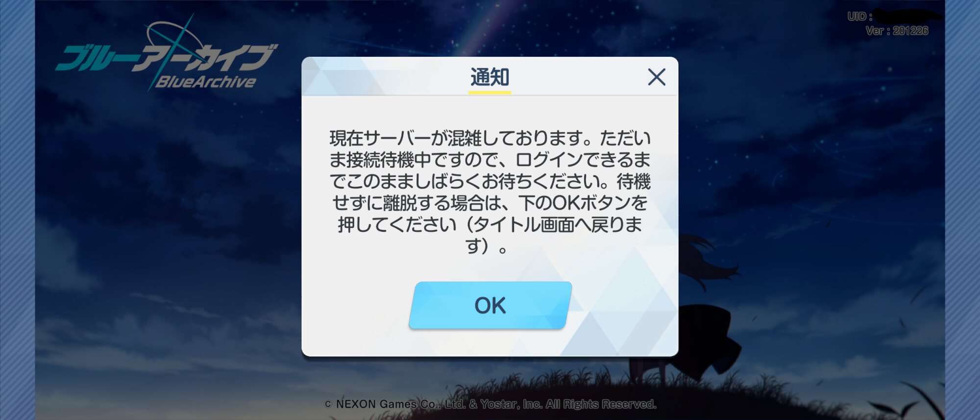Click the striped border on the right edge

[962, 210]
